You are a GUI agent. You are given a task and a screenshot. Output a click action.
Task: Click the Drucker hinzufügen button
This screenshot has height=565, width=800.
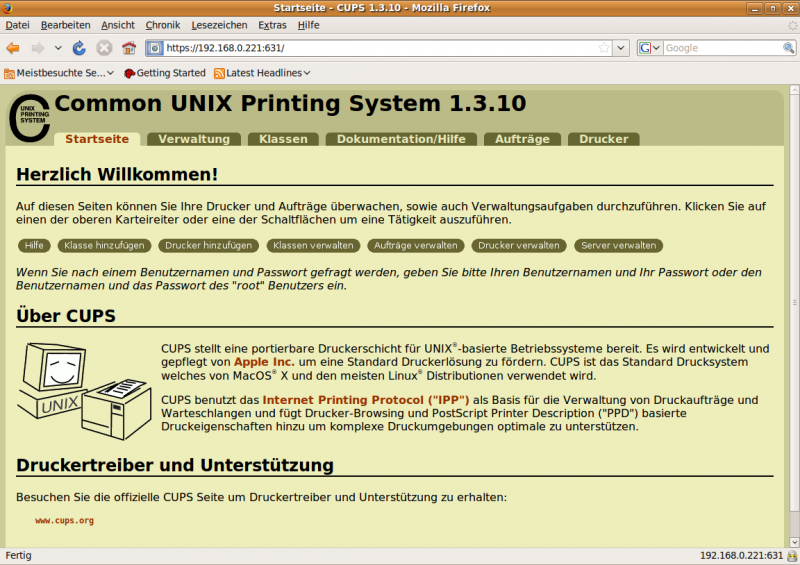point(209,245)
